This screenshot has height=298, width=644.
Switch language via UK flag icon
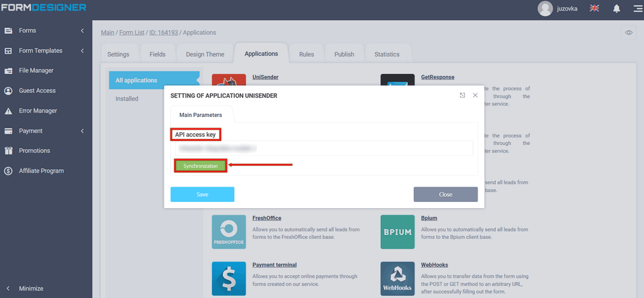[594, 8]
